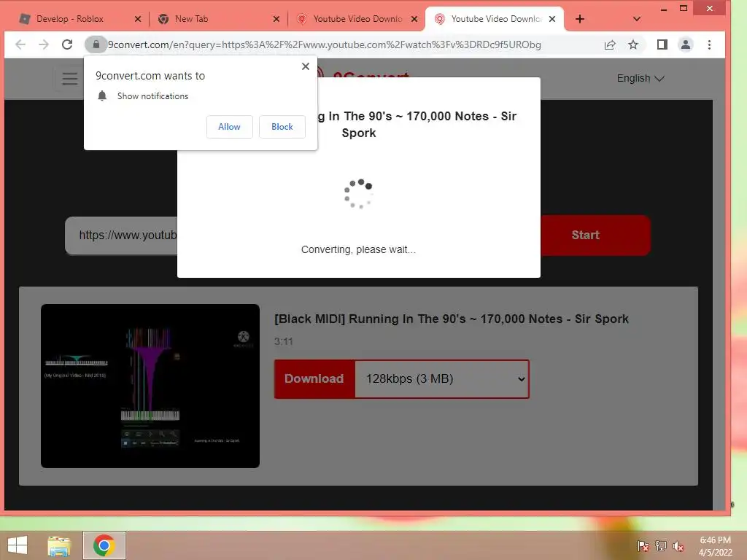Open a new browser tab with plus
This screenshot has width=747, height=560.
(580, 19)
